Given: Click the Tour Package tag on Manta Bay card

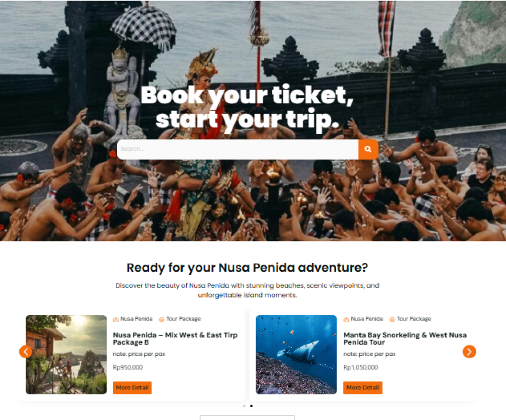Looking at the screenshot, I should [x=414, y=319].
